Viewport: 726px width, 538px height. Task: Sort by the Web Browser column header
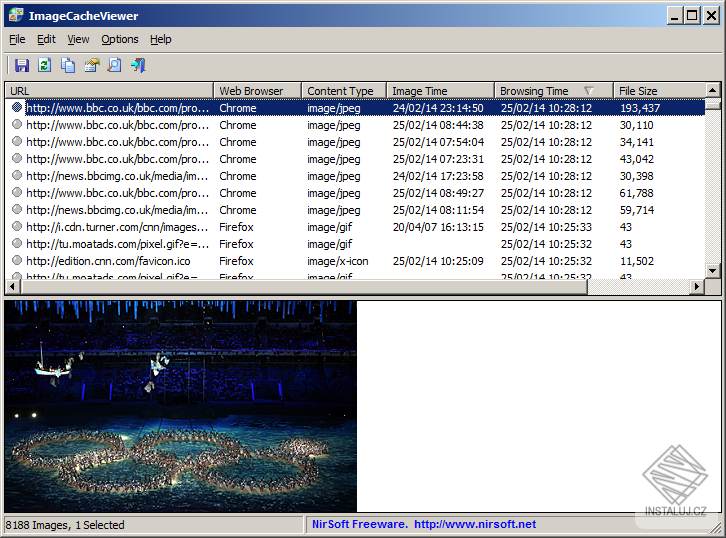tap(257, 91)
